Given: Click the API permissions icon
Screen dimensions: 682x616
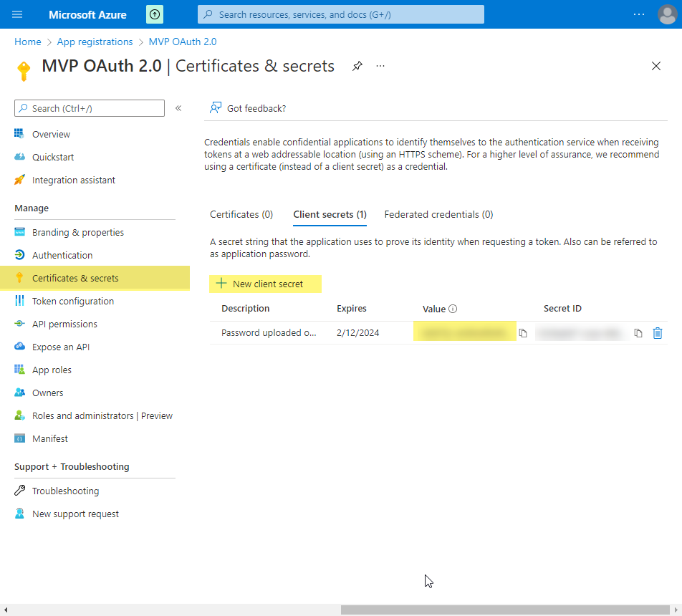Looking at the screenshot, I should point(19,324).
